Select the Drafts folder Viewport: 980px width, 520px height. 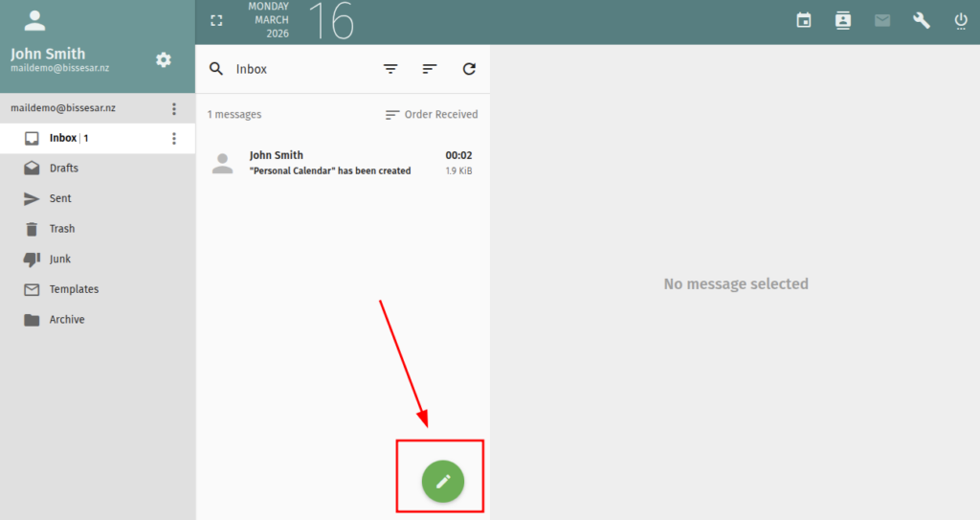64,169
